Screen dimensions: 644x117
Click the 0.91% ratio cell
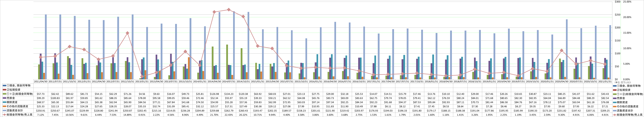coord(142,115)
